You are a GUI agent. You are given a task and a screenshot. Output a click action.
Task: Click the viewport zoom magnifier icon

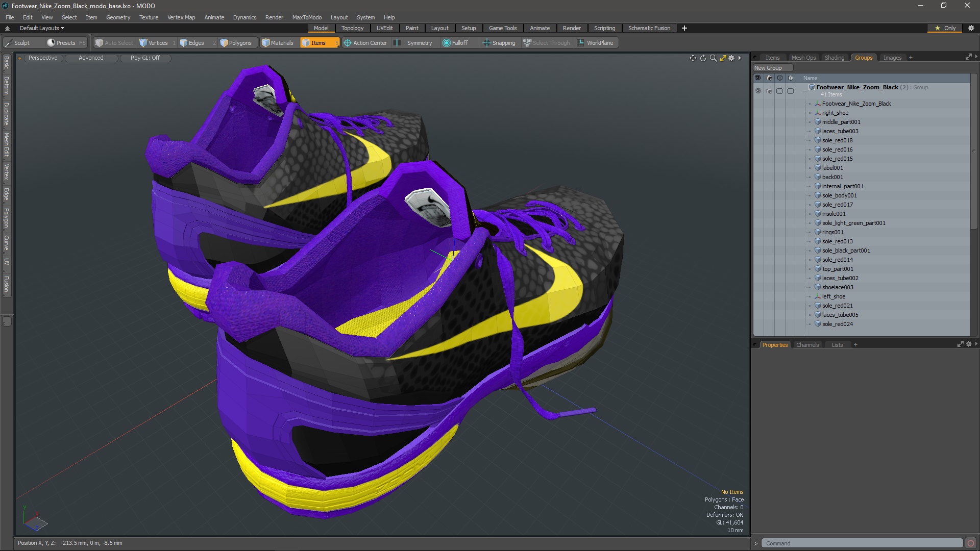click(x=713, y=58)
